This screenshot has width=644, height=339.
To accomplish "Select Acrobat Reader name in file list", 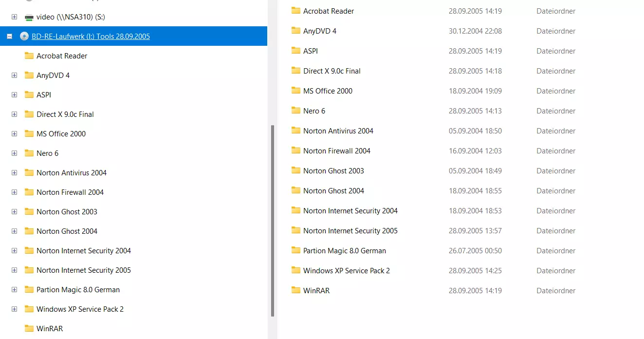I will [329, 11].
